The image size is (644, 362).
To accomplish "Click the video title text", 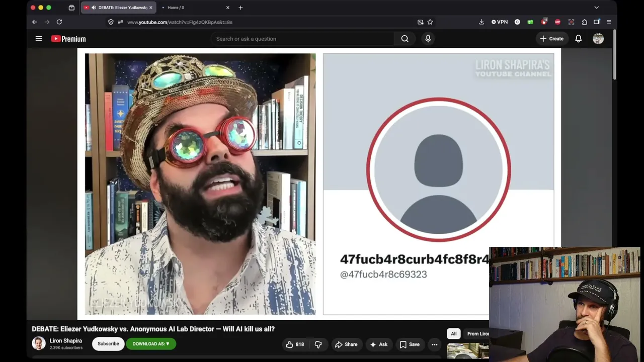I will point(153,329).
